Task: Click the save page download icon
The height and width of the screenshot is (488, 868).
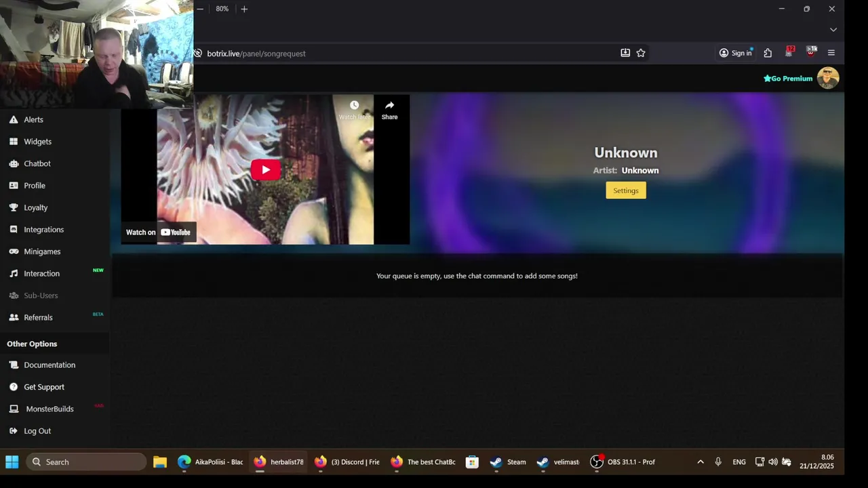Action: (x=625, y=53)
